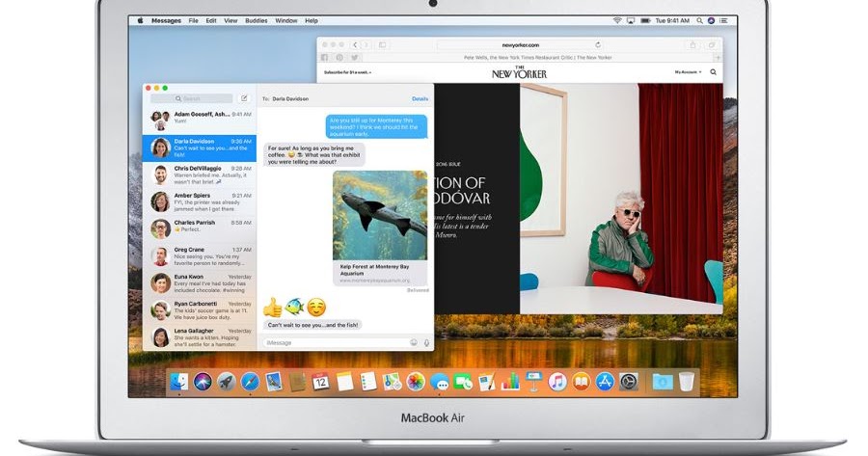Viewport: 868px width, 456px height.
Task: Open Euna Kwon conversation
Action: (200, 283)
